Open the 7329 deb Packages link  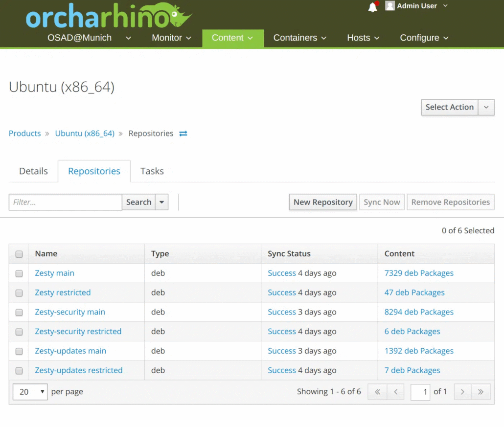point(419,273)
